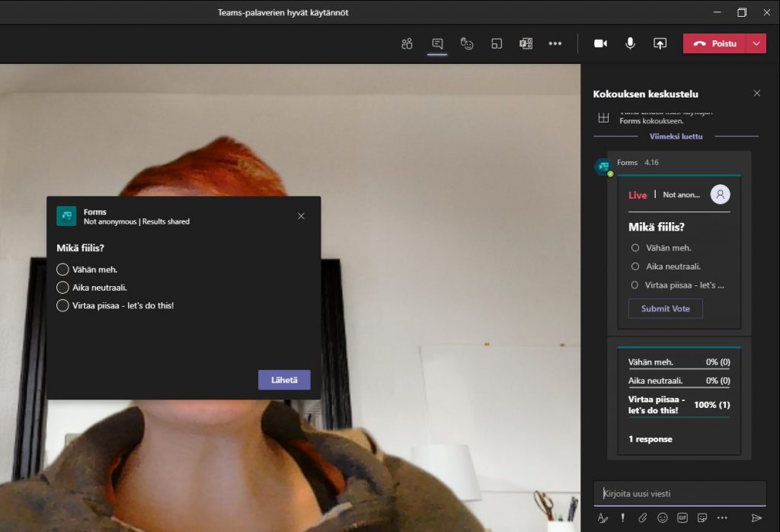Screen dimensions: 780x532
Task: Leave meeting with Poistu button
Action: pyautogui.click(x=714, y=43)
